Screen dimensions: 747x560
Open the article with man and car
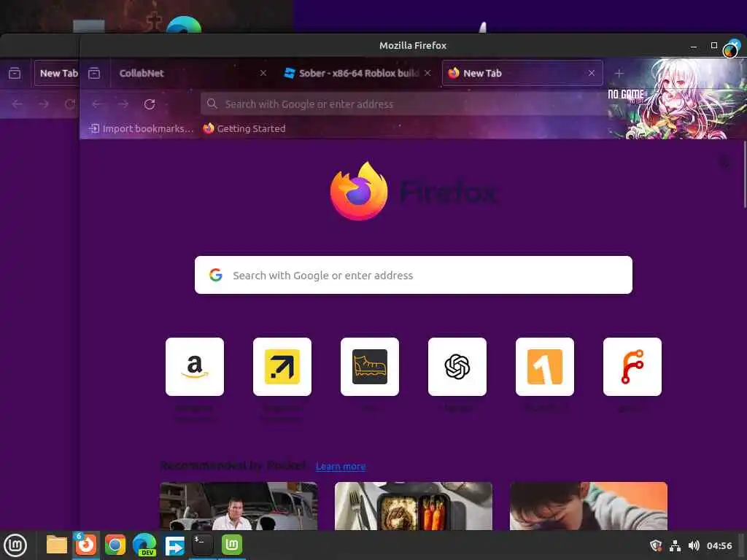239,506
